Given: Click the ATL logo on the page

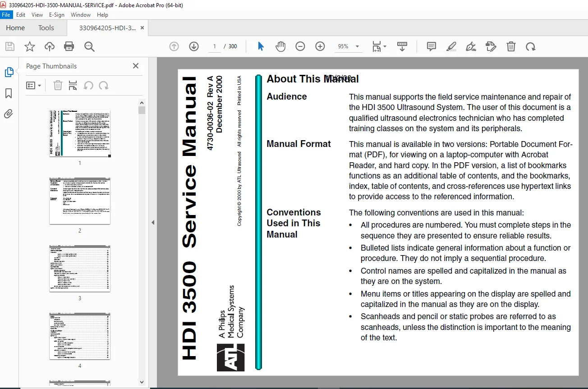Looking at the screenshot, I should (230, 357).
